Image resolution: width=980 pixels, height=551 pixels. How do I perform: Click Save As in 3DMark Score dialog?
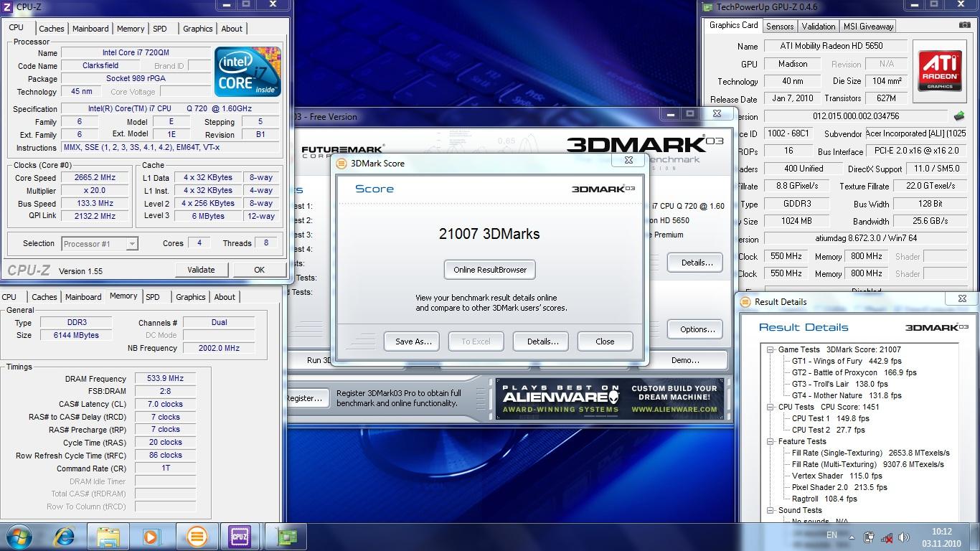(x=413, y=342)
